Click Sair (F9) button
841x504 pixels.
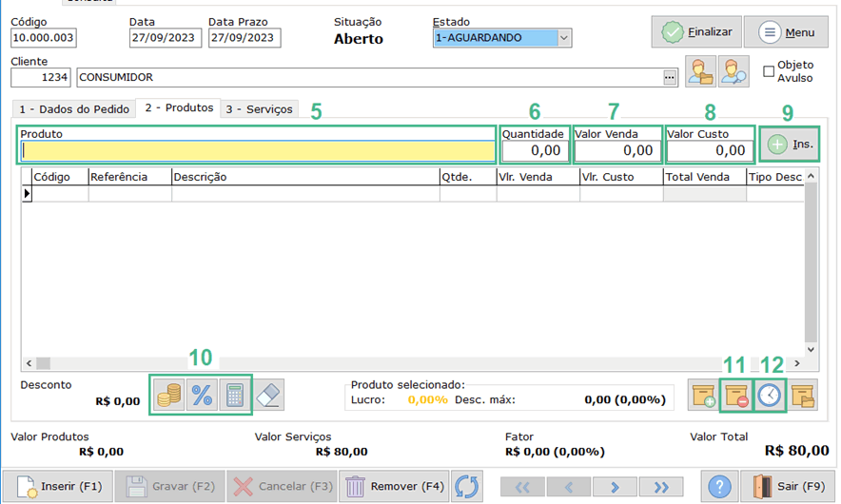click(x=788, y=486)
